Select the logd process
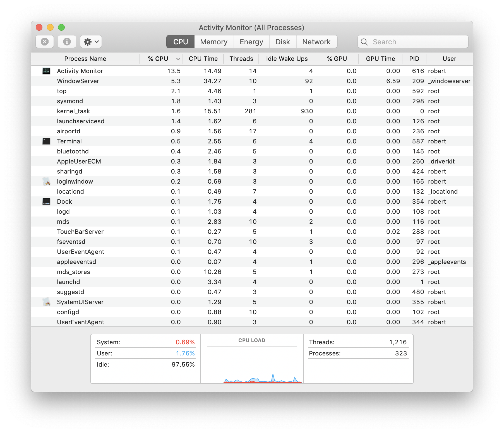Viewport: 504px width, 433px height. (252, 211)
